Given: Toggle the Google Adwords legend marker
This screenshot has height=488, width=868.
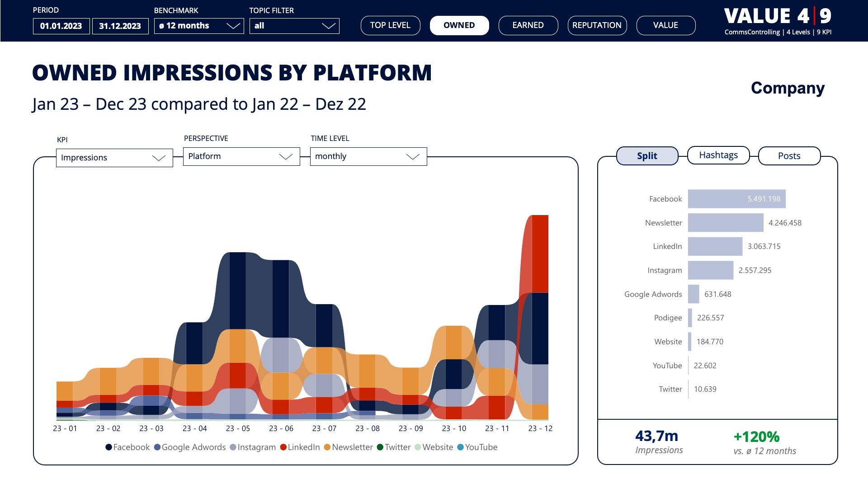Looking at the screenshot, I should (x=157, y=447).
